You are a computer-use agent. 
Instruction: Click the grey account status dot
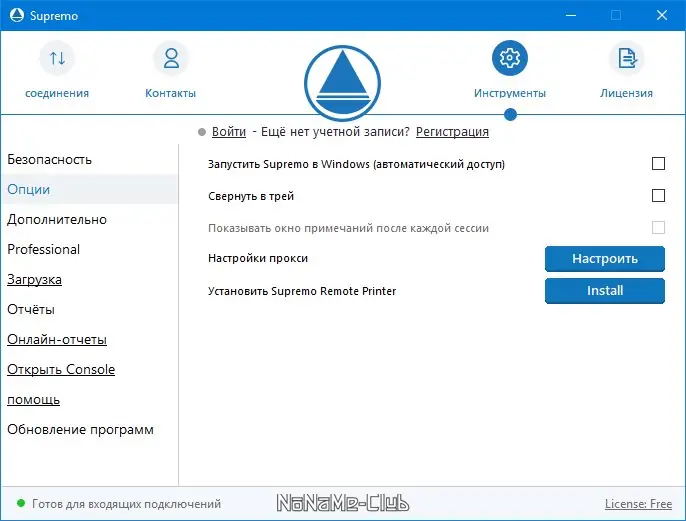(x=202, y=132)
